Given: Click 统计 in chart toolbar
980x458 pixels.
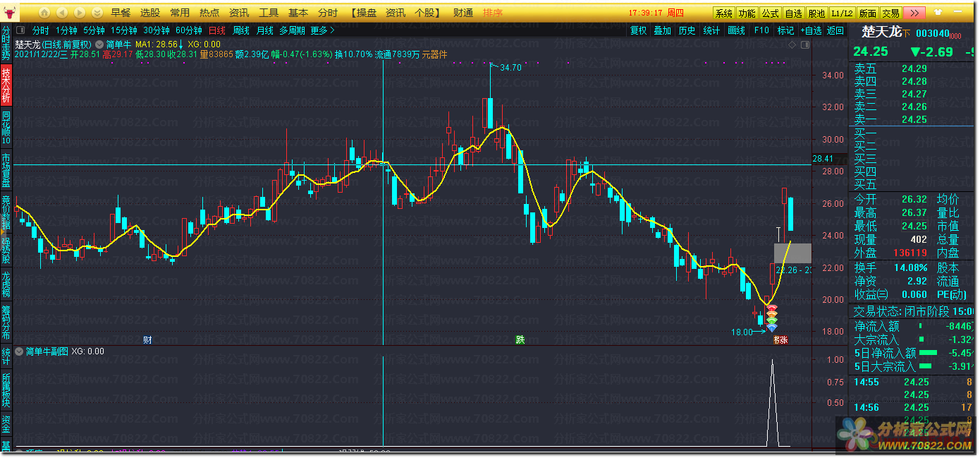Looking at the screenshot, I should (x=712, y=30).
